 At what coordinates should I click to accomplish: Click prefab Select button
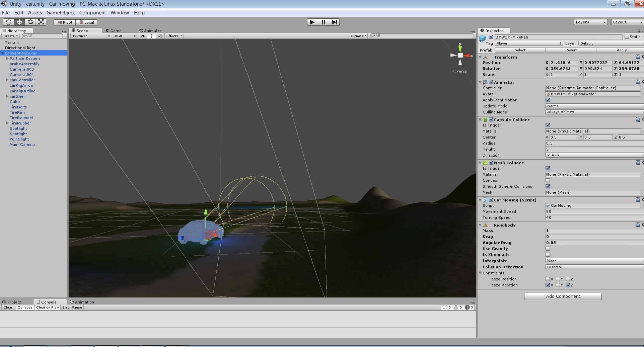pyautogui.click(x=520, y=50)
